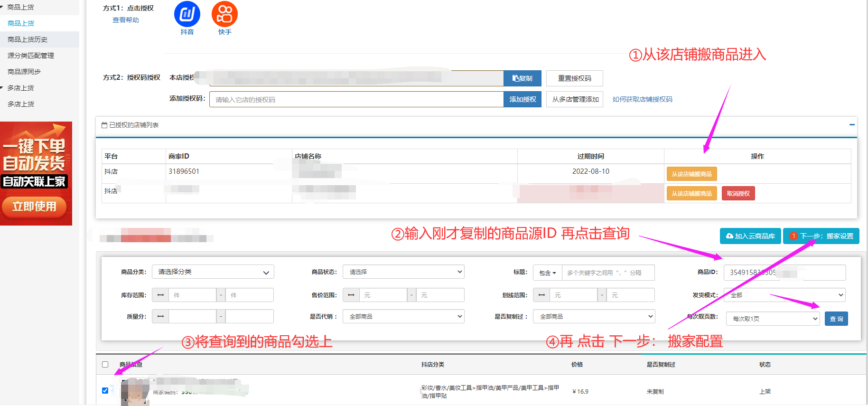The width and height of the screenshot is (868, 406).
Task: Open 商品上货历史 in the sidebar
Action: pos(28,39)
